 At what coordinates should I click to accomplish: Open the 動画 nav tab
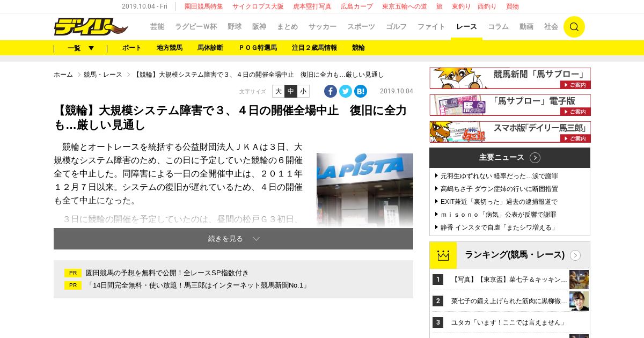526,27
